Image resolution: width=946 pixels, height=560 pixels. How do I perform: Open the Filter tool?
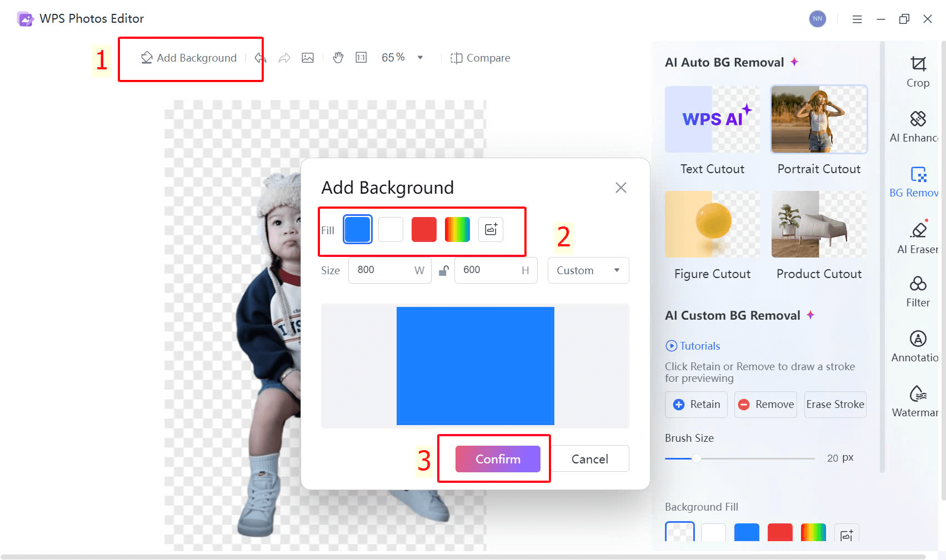pyautogui.click(x=918, y=291)
